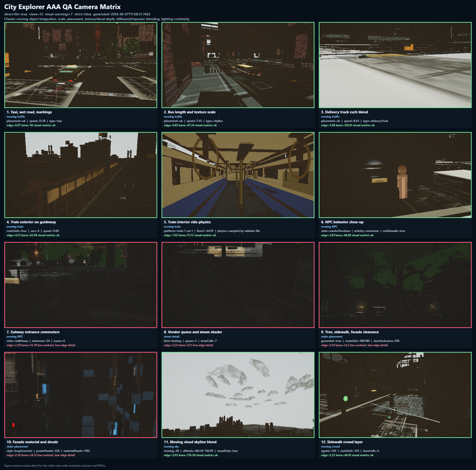Open the Moving cloud skyline blend image
The width and height of the screenshot is (476, 470).
click(x=238, y=395)
